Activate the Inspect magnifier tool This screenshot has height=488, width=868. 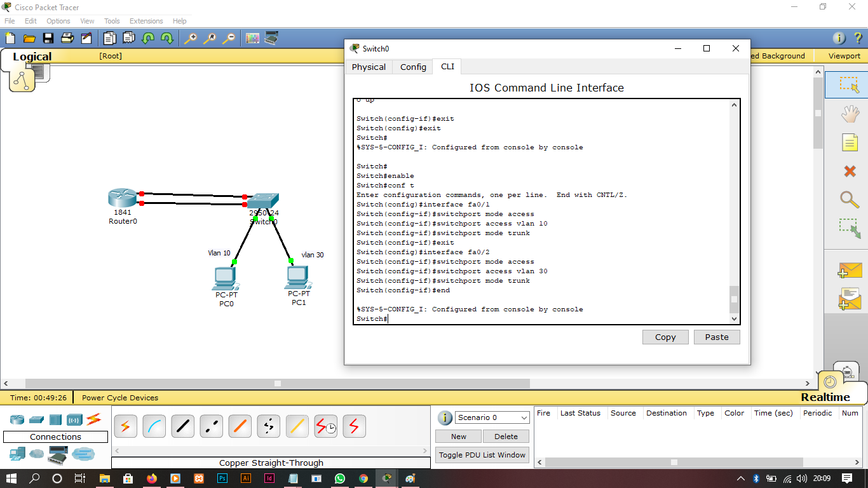click(850, 199)
